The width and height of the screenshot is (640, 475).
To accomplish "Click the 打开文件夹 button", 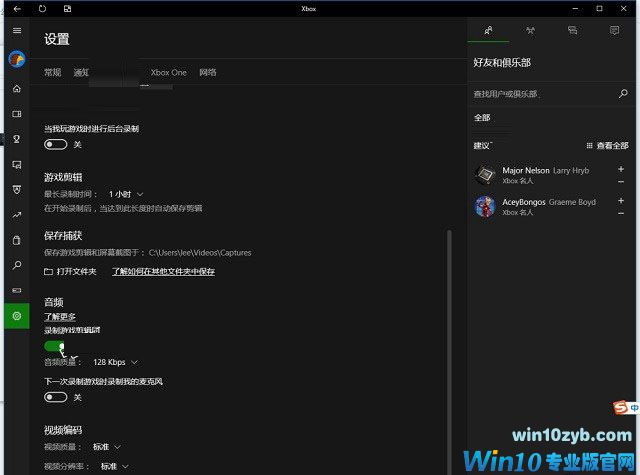I will 70,271.
